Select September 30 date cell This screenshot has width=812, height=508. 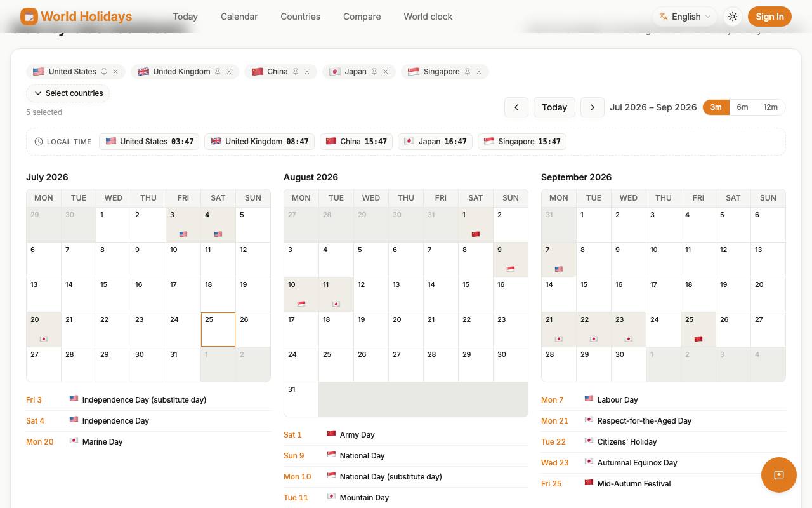629,364
